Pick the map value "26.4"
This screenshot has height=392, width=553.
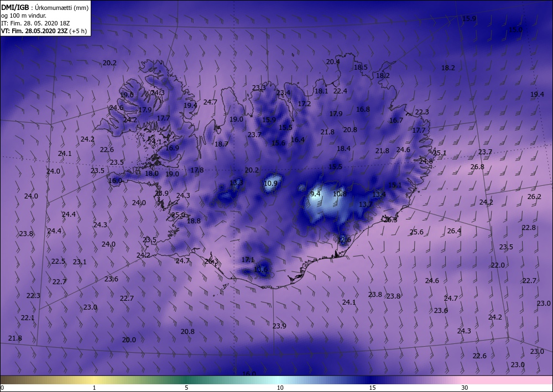(454, 231)
